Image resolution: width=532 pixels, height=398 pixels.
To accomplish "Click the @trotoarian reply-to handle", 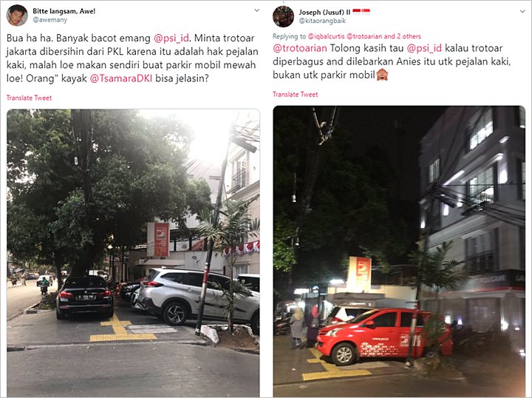I will coord(364,36).
